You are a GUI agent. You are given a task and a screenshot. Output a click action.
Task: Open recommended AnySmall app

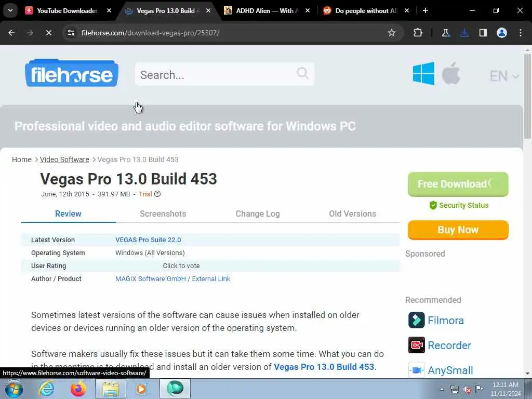(450, 370)
